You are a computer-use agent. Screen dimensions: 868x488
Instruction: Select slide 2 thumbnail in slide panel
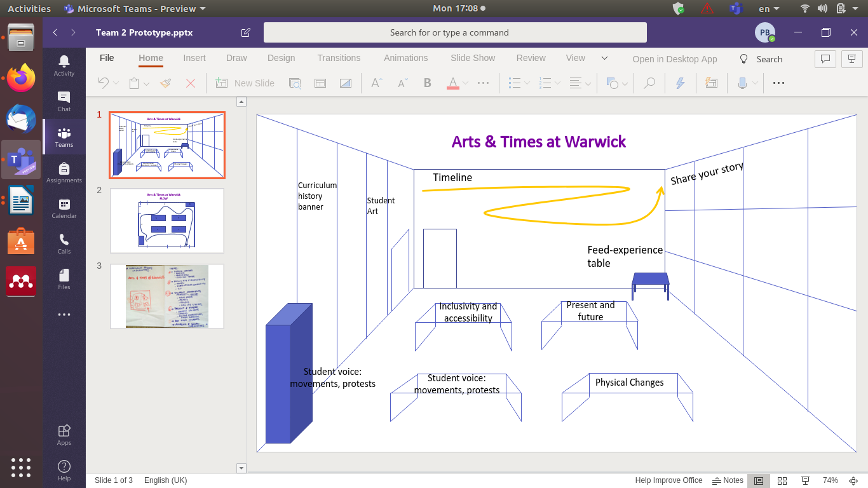tap(167, 220)
